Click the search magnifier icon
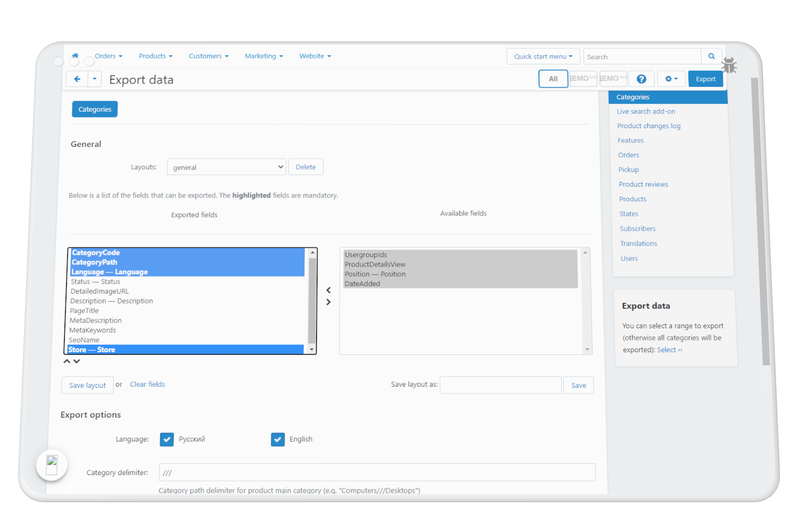The width and height of the screenshot is (798, 532). coord(711,56)
